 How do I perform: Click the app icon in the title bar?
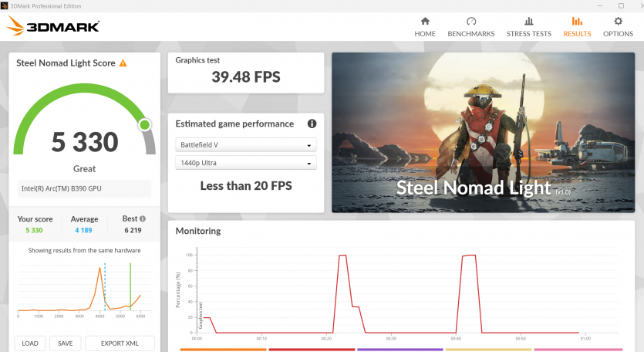(5, 5)
